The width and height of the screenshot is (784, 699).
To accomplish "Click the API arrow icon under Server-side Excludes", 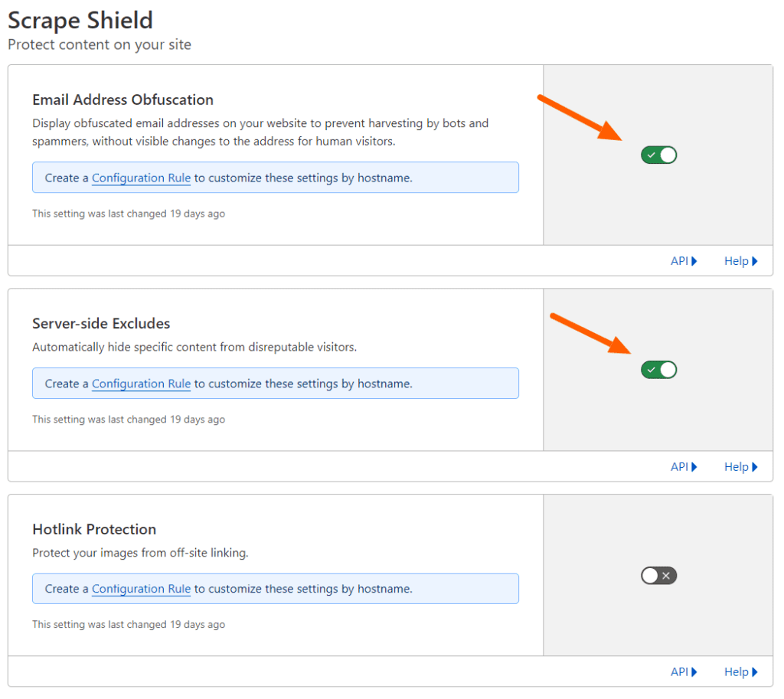I will pyautogui.click(x=694, y=466).
